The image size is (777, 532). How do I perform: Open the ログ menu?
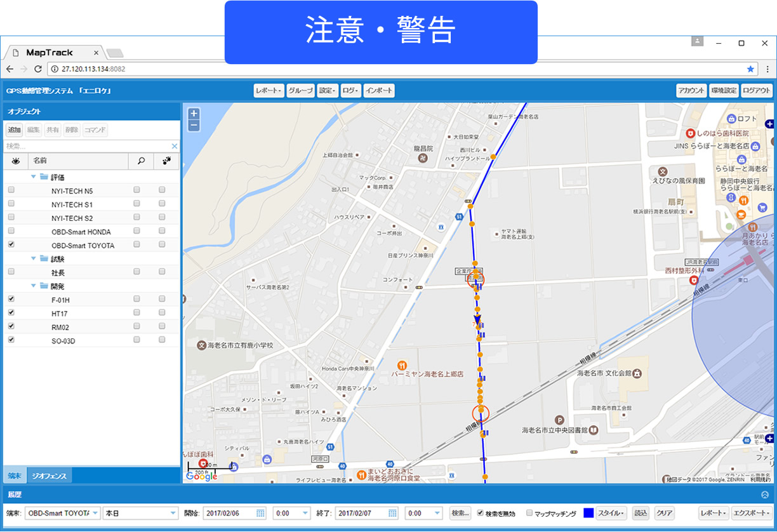351,91
